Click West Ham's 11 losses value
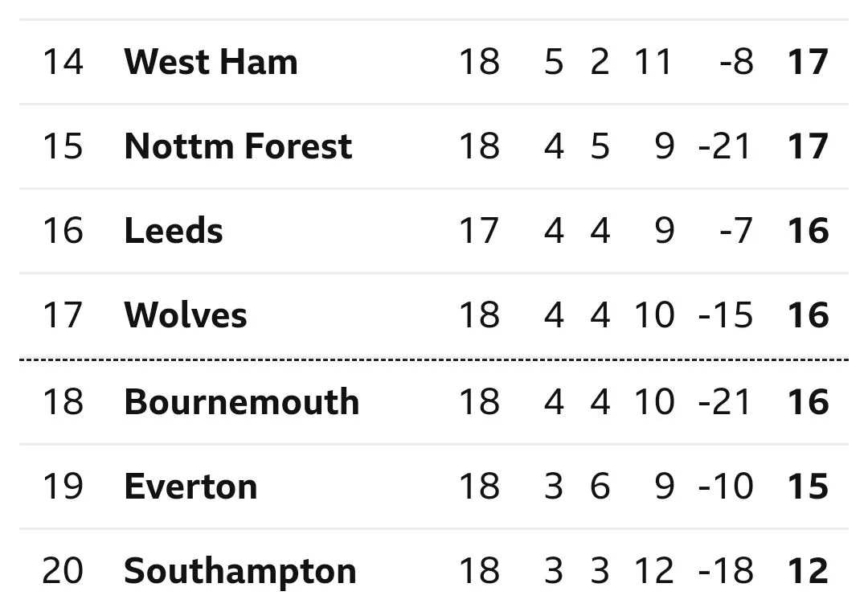 653,63
